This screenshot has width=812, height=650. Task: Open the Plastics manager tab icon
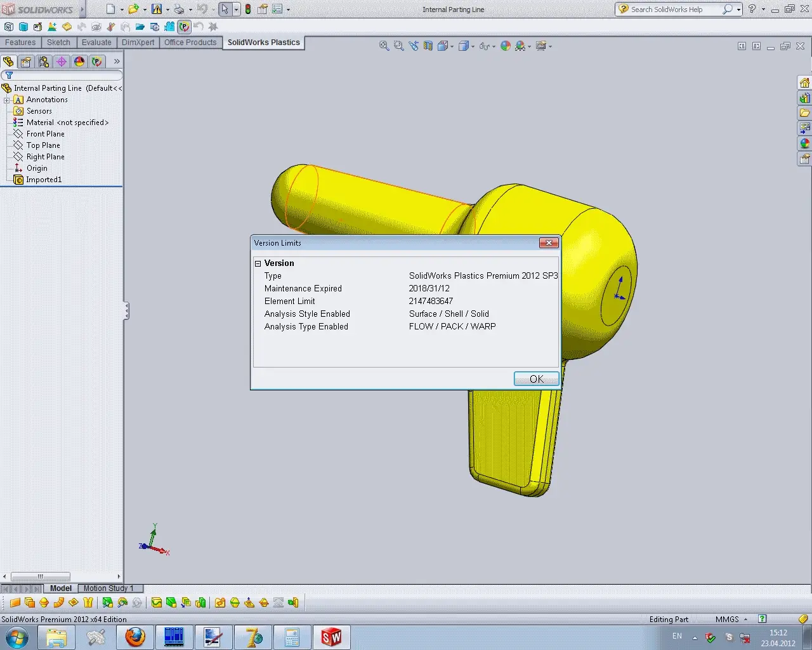(x=97, y=62)
